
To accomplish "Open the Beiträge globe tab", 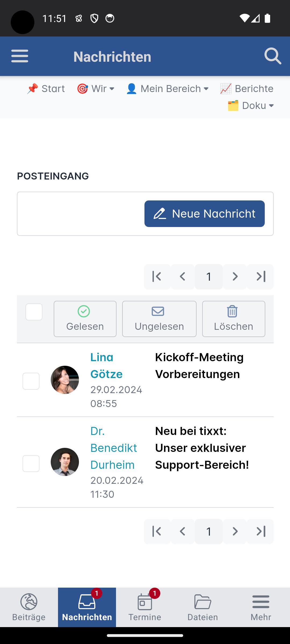I will pyautogui.click(x=29, y=607).
